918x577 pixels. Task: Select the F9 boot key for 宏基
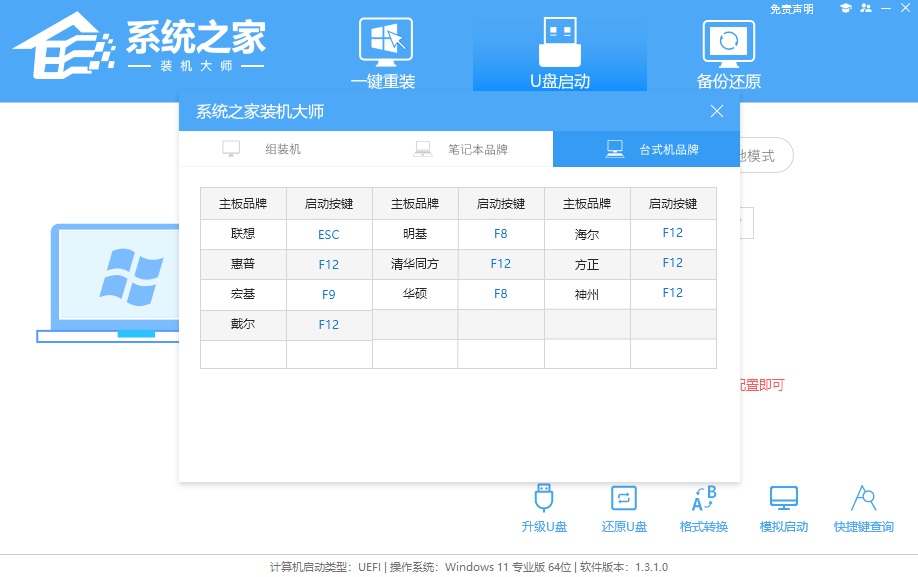point(329,294)
